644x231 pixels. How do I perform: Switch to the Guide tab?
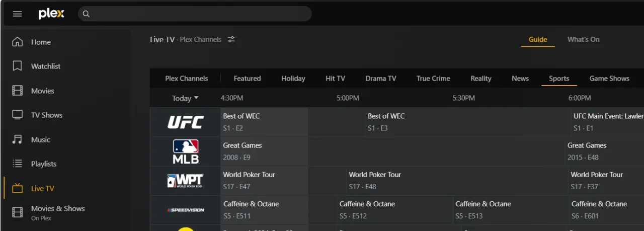pos(538,39)
